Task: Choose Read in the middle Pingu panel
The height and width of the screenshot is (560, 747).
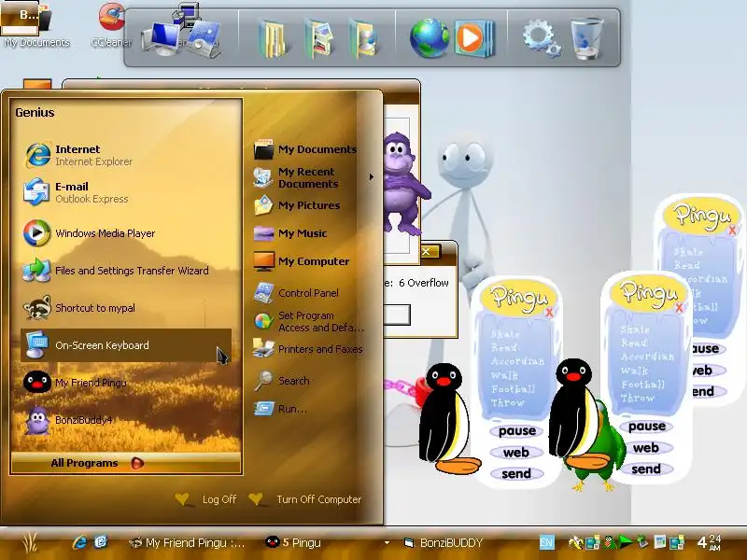Action: tap(634, 343)
